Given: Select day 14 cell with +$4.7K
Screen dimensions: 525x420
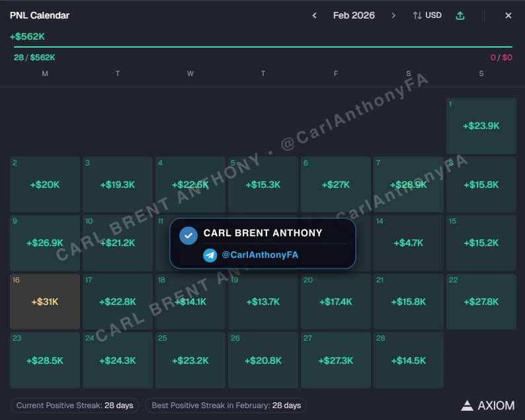Looking at the screenshot, I should [409, 243].
